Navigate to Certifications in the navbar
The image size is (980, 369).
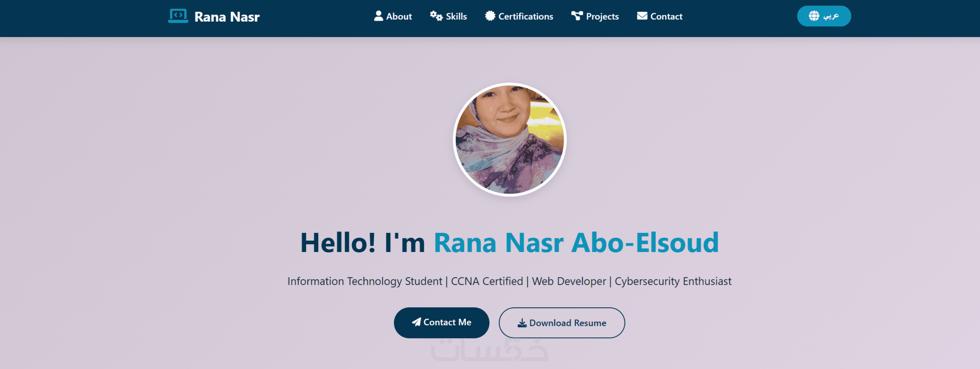[x=525, y=16]
